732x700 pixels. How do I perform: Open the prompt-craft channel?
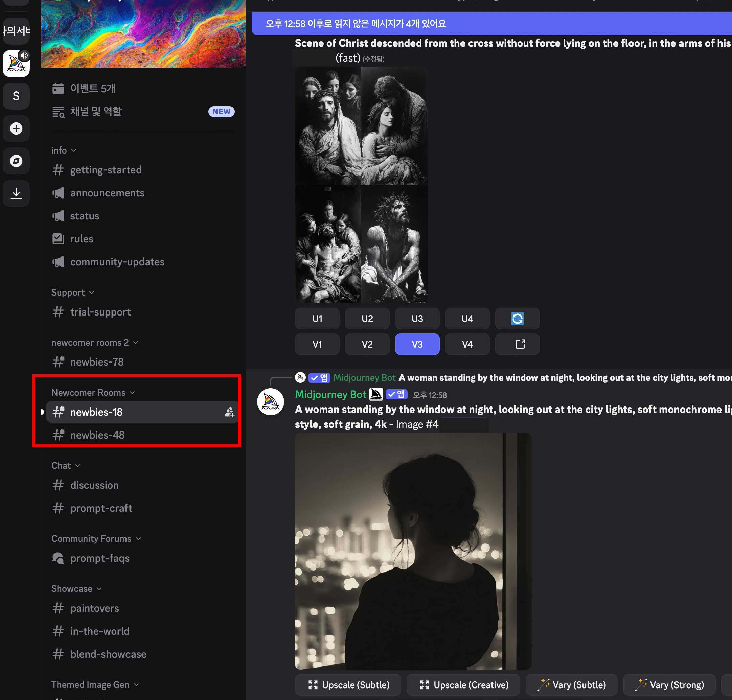coord(101,508)
